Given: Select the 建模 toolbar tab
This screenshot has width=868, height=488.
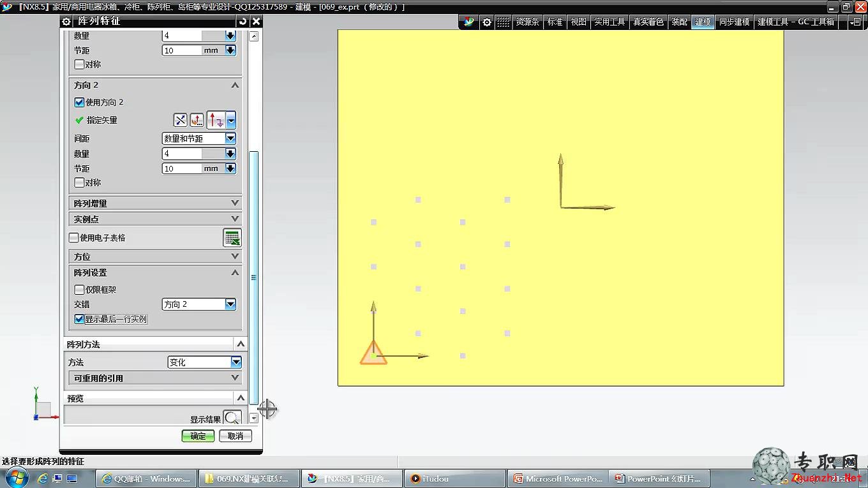Looking at the screenshot, I should pyautogui.click(x=703, y=22).
